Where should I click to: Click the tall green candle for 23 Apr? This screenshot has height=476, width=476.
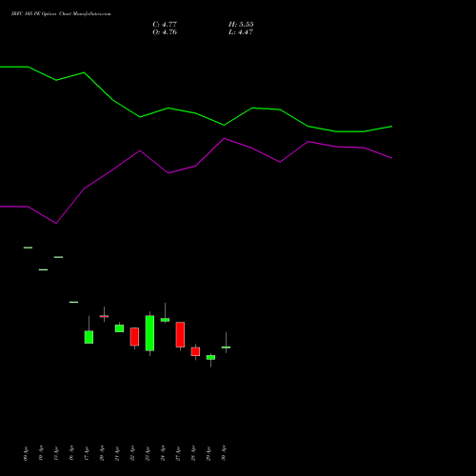tap(149, 333)
